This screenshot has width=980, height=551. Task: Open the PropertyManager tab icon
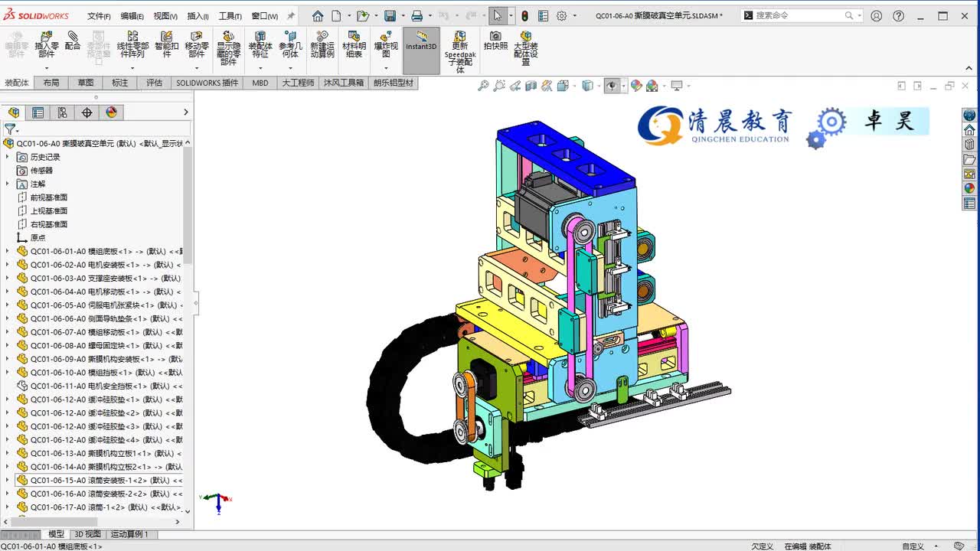38,112
